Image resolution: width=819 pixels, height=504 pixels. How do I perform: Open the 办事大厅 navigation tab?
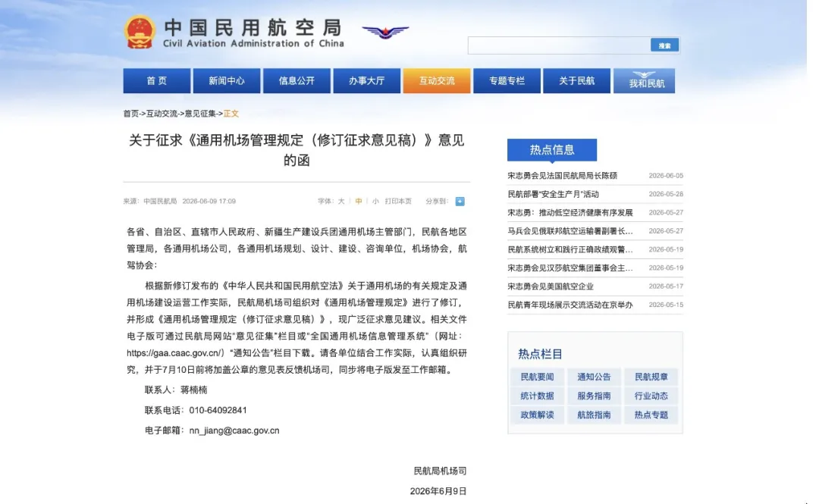367,81
